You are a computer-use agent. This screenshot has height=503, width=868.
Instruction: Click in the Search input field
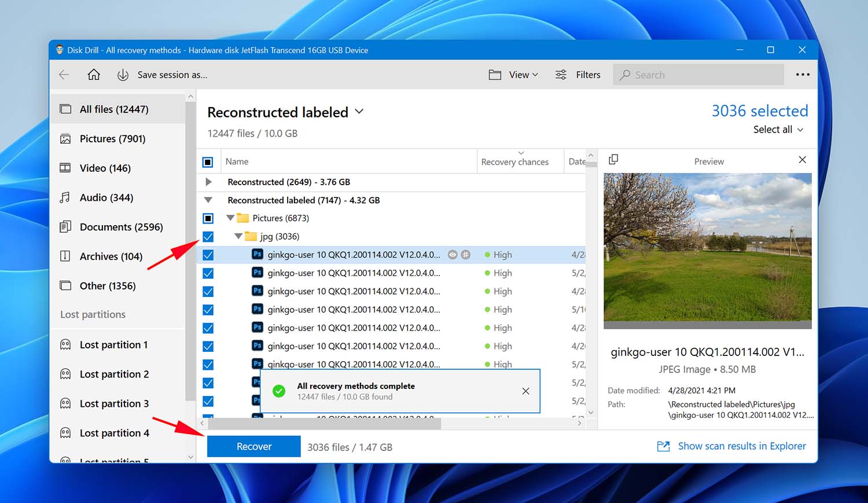pyautogui.click(x=698, y=75)
